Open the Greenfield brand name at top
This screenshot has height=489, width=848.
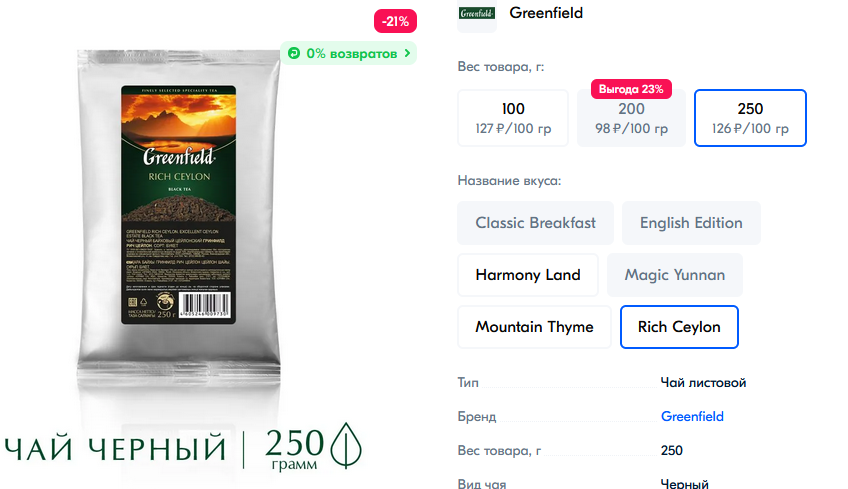(546, 13)
